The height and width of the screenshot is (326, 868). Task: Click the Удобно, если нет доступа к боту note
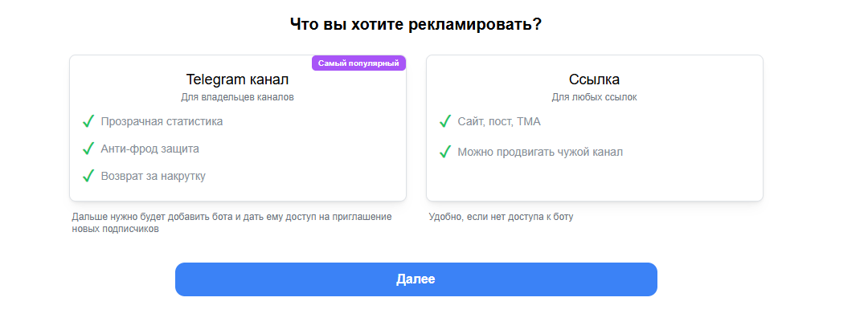point(501,217)
